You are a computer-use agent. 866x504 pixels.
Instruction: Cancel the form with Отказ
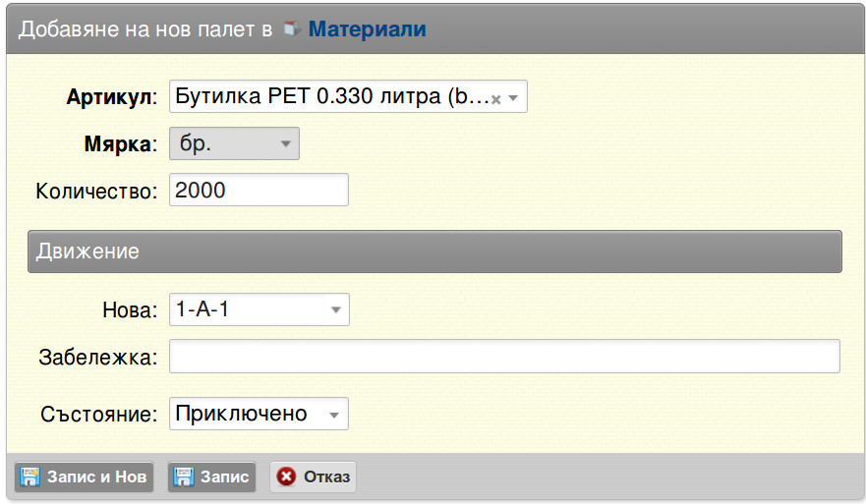click(314, 476)
